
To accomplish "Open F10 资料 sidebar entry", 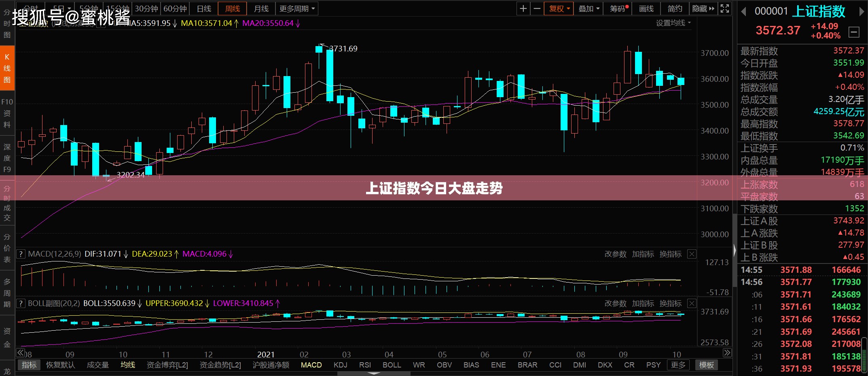I will [x=7, y=113].
